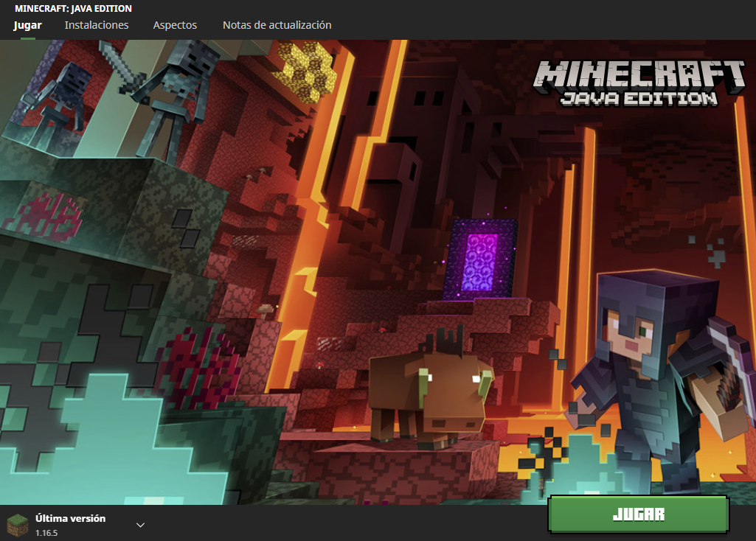Switch to the Aspectos tab

click(x=175, y=24)
